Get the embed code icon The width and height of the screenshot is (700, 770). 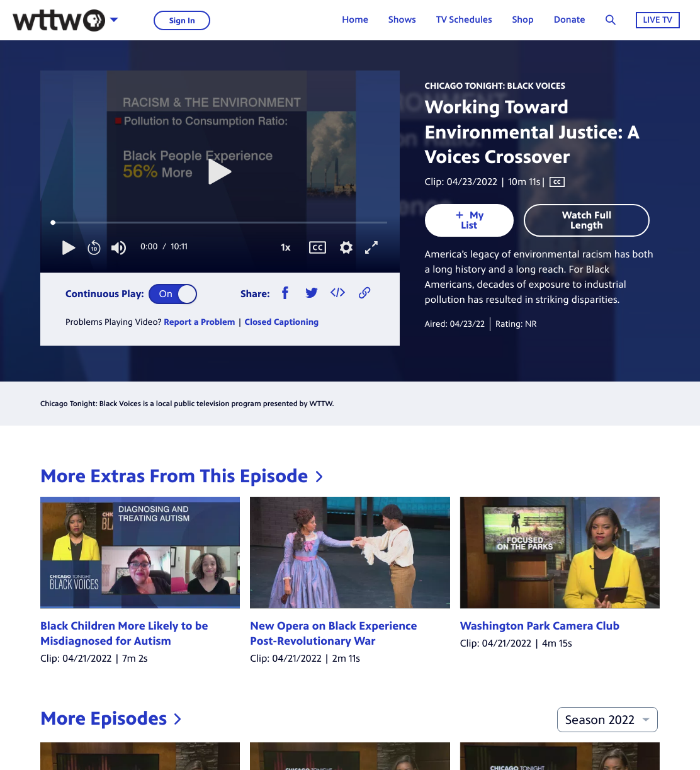click(x=337, y=292)
